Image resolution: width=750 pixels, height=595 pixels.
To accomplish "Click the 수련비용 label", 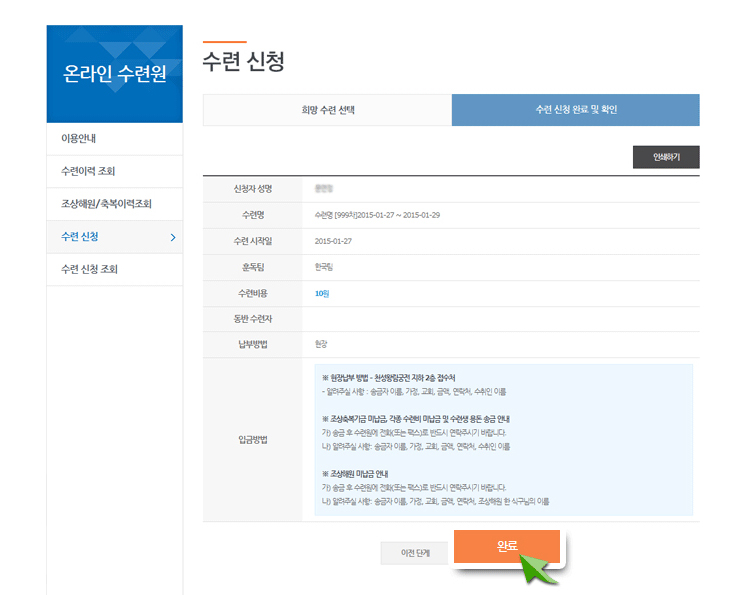I will tap(253, 293).
